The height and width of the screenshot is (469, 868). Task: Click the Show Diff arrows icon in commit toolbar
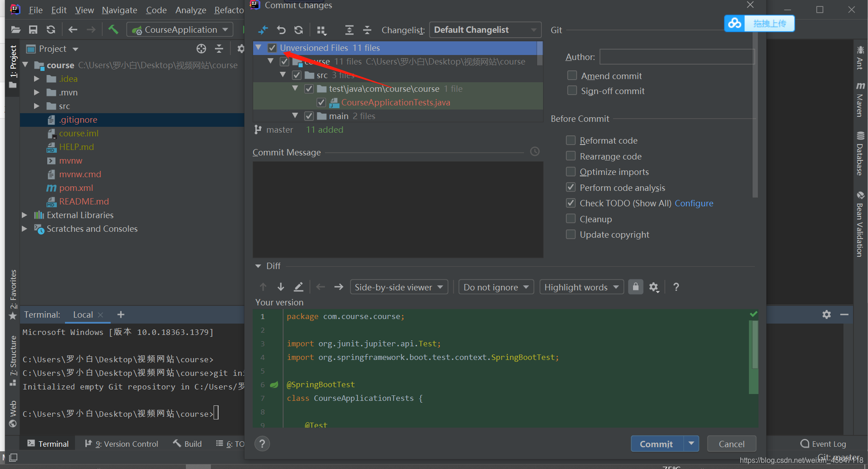pos(263,30)
